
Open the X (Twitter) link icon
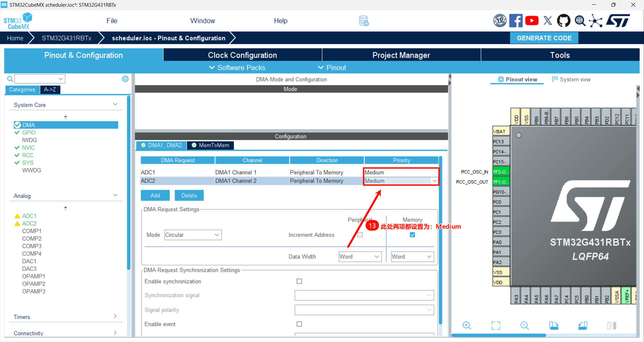click(x=548, y=21)
